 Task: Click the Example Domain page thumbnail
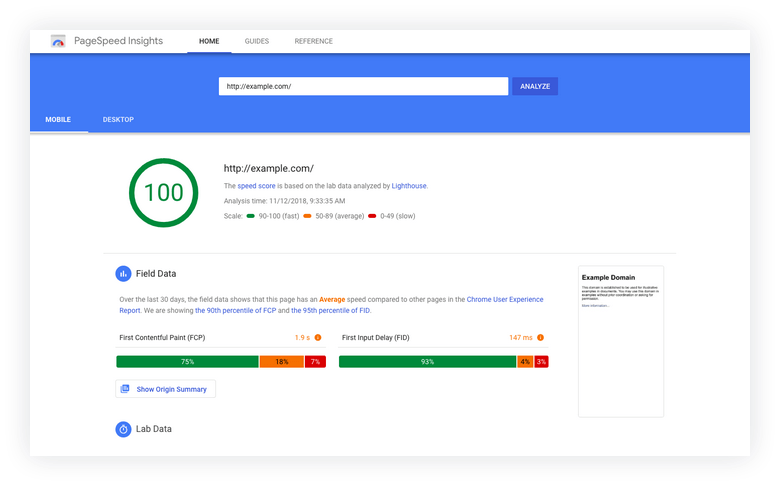pyautogui.click(x=621, y=341)
